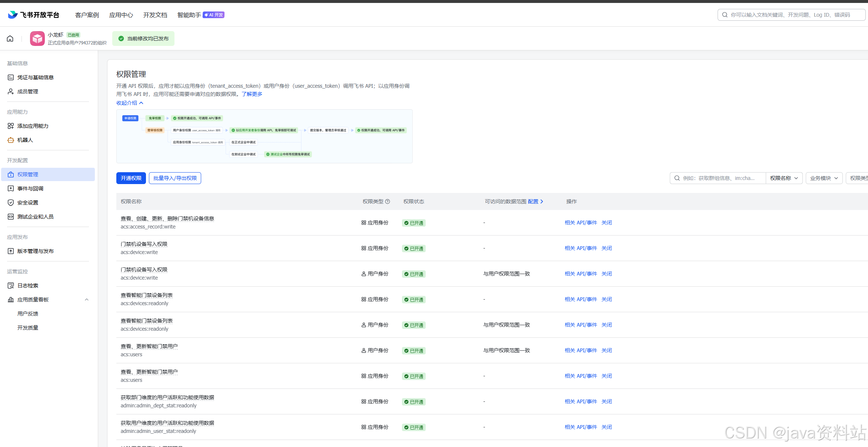Open 开发文档 in top navigation
This screenshot has height=447, width=868.
point(155,15)
